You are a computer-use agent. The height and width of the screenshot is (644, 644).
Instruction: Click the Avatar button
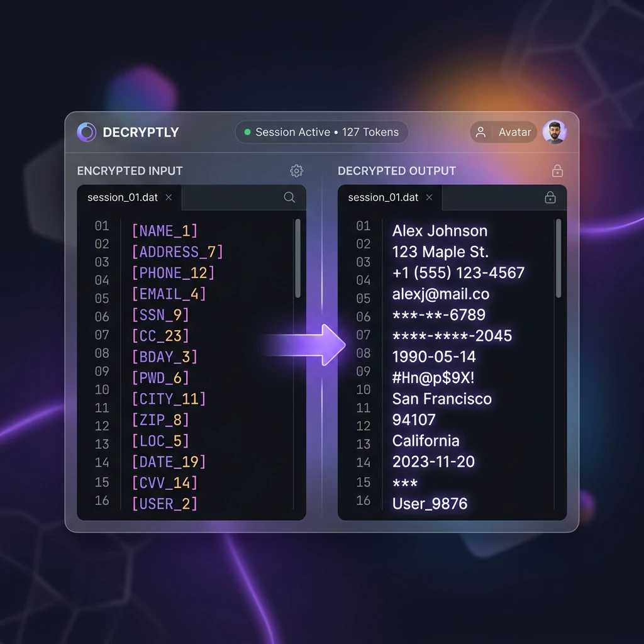[504, 132]
